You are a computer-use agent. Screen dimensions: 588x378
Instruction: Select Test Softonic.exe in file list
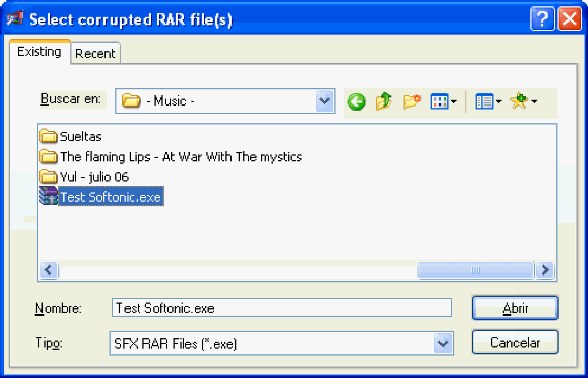coord(111,196)
